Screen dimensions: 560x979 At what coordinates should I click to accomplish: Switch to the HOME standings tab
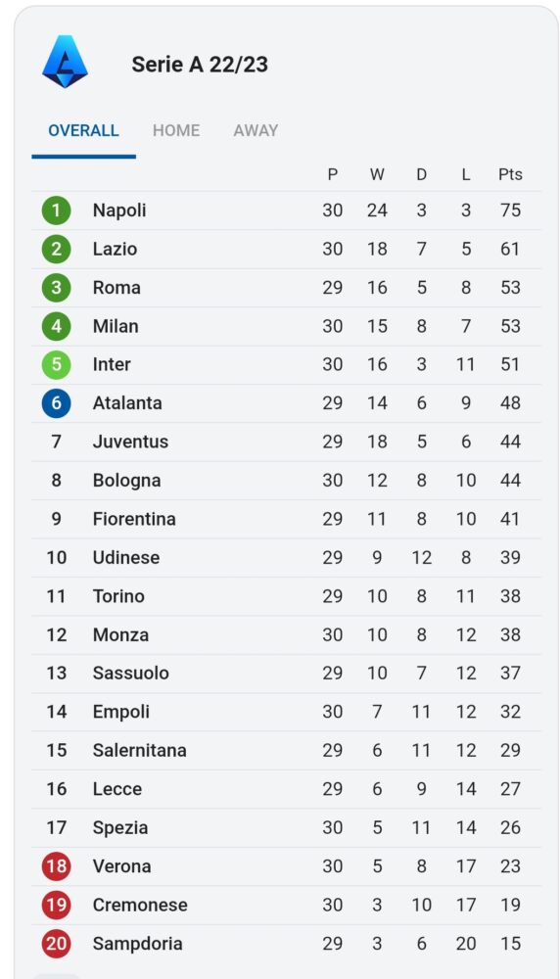[x=176, y=130]
